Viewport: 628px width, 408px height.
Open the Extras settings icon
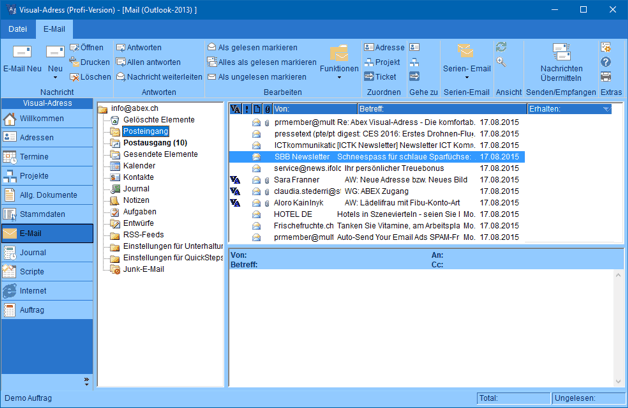click(x=606, y=47)
